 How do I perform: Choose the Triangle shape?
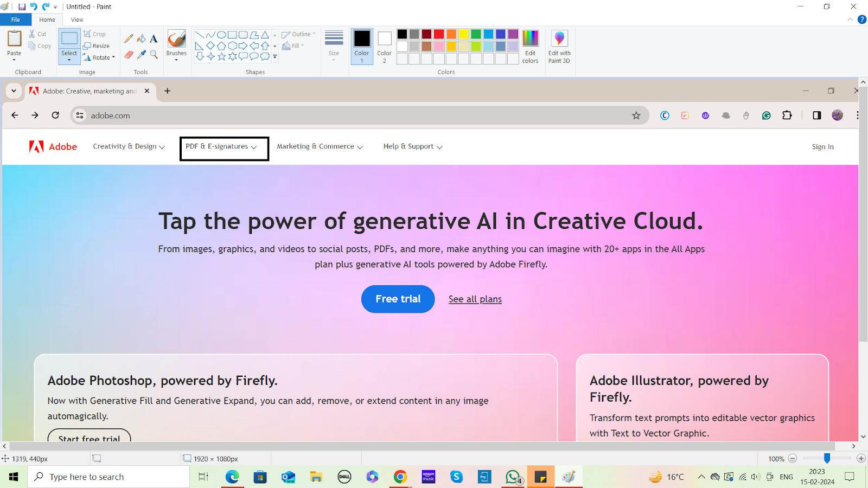pos(265,35)
